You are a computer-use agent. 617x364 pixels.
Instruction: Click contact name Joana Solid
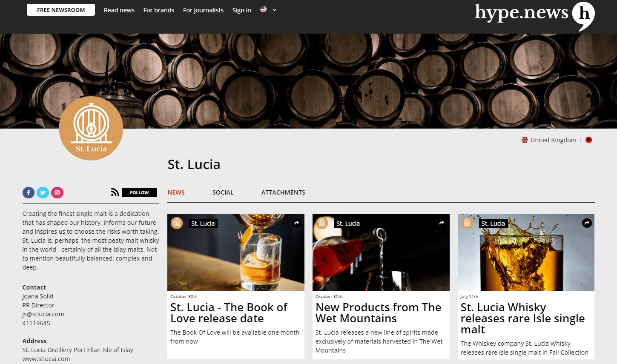coord(38,296)
